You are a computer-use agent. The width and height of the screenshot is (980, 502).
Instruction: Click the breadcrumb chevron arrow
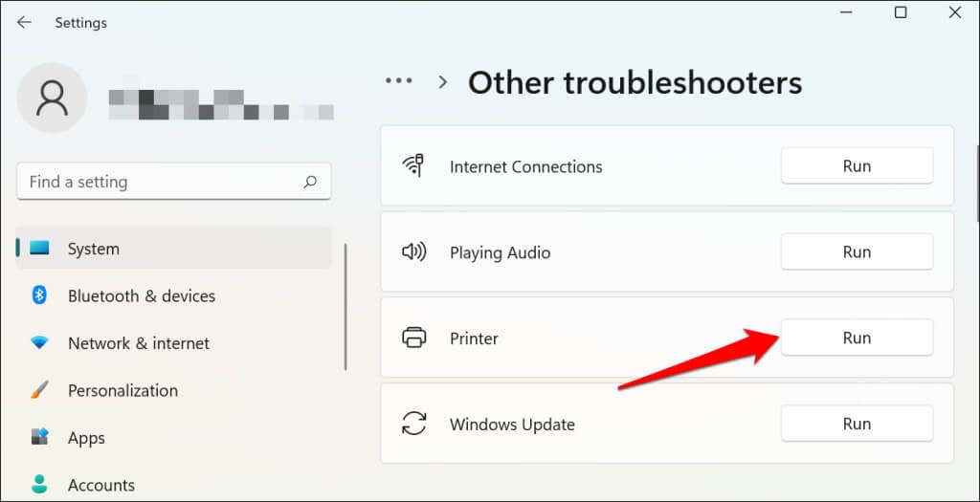[443, 82]
